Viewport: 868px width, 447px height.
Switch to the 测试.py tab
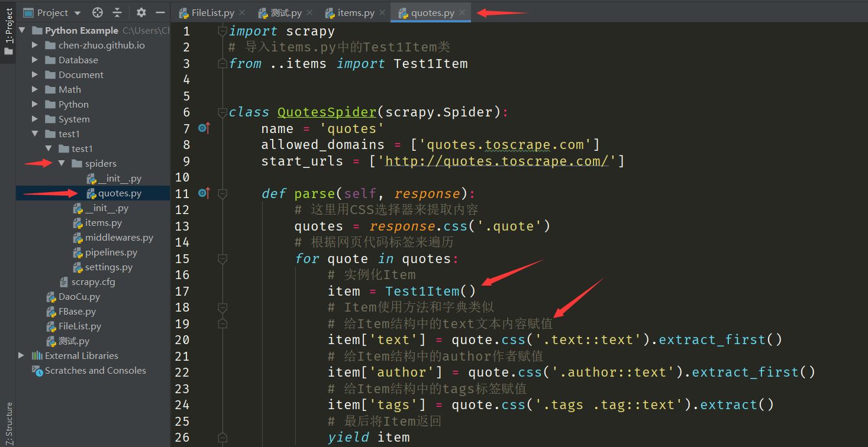(x=285, y=12)
